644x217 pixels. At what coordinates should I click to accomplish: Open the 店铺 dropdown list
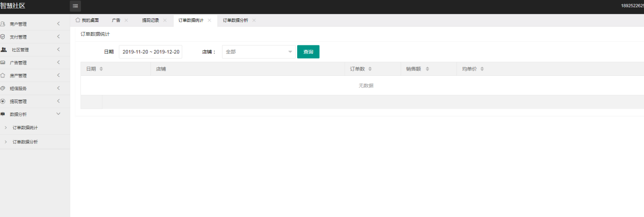coord(259,52)
